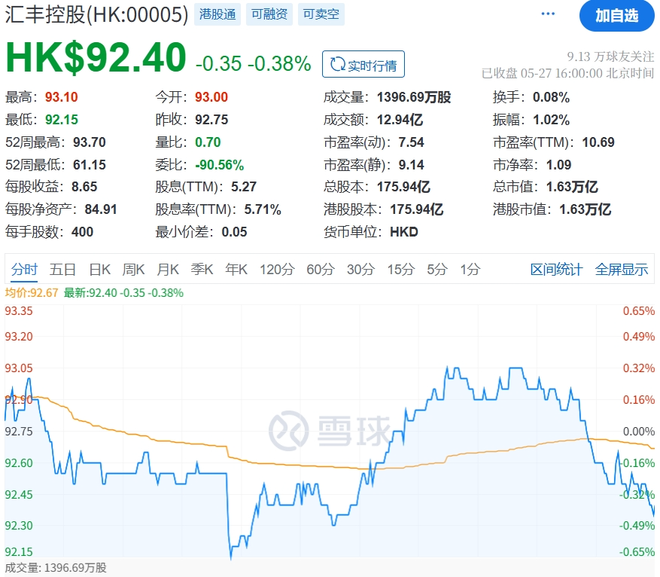The width and height of the screenshot is (660, 577).
Task: Click the 加自选 button
Action: (x=615, y=15)
